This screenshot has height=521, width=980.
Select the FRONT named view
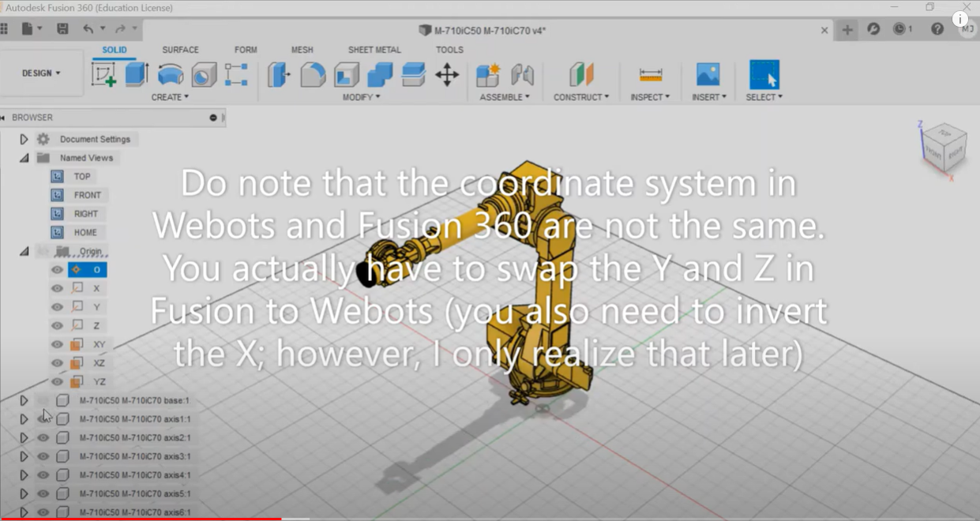click(x=88, y=195)
